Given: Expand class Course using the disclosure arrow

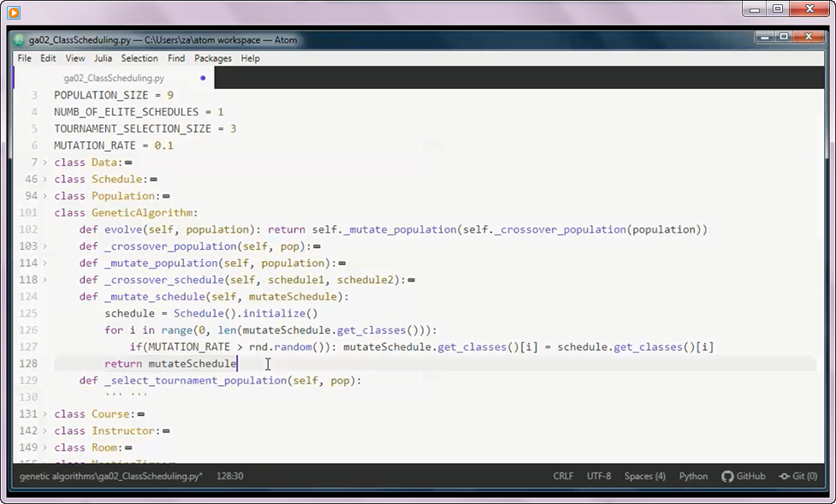Looking at the screenshot, I should point(44,413).
